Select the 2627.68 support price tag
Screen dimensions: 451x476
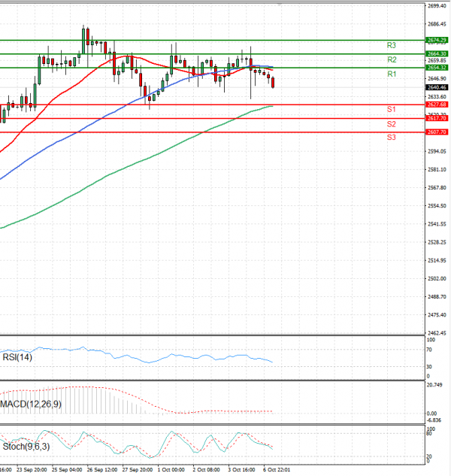tap(437, 105)
